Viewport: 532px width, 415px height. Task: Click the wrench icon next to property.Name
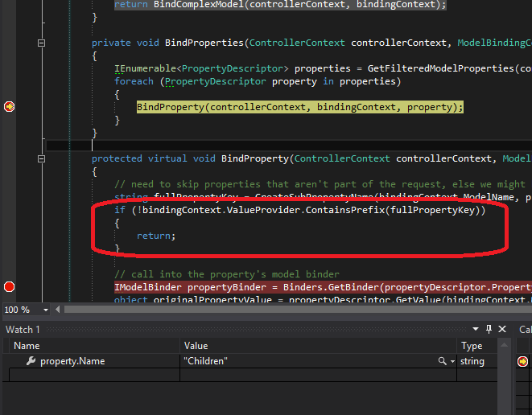(31, 361)
